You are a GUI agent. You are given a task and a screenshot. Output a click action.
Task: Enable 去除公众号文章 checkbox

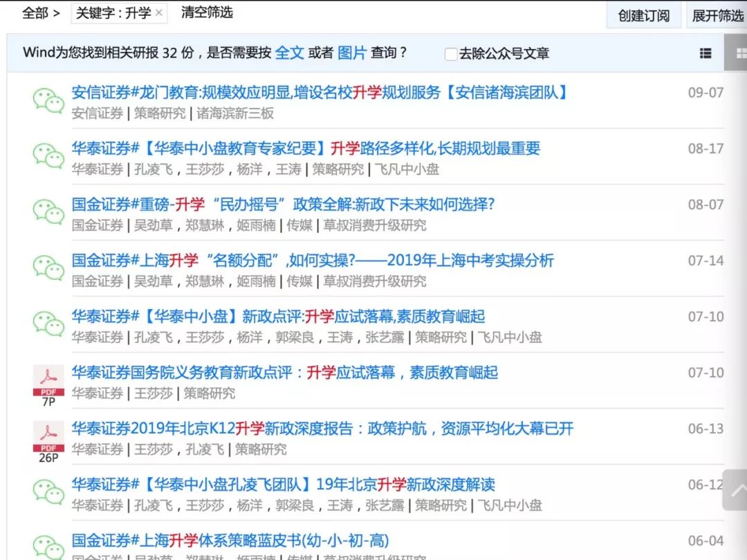coord(451,54)
